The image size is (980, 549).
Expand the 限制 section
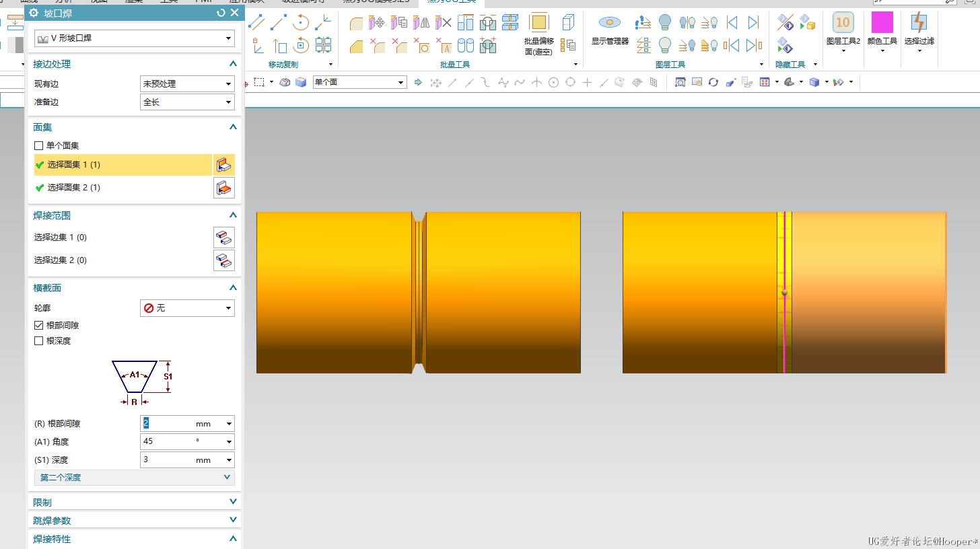tap(233, 502)
